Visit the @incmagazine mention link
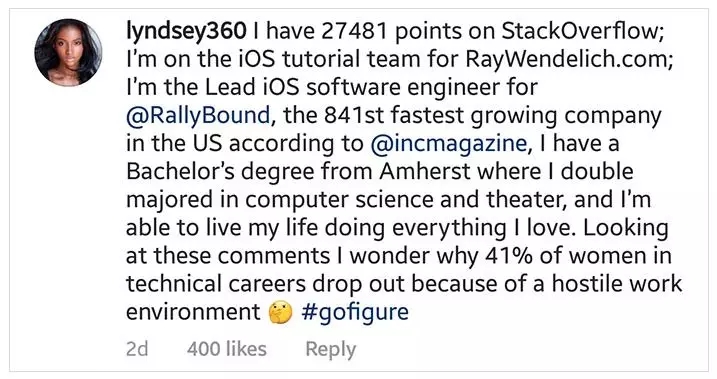This screenshot has width=717, height=379. pos(449,144)
